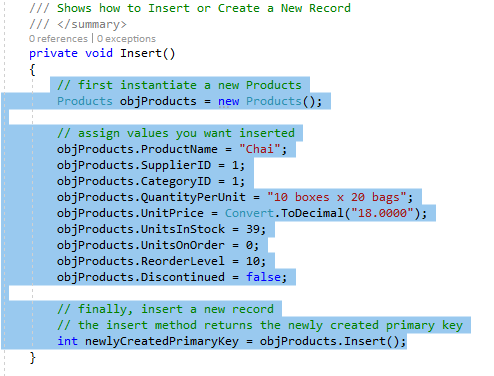Screen dimensions: 494x376
Task: Click comment '// finally, insert a new record'
Action: pyautogui.click(x=165, y=309)
